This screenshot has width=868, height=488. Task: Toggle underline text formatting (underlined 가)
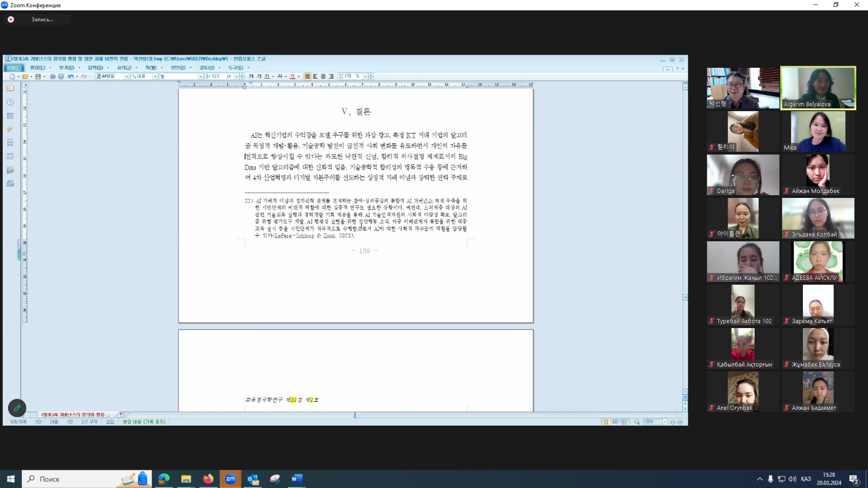(266, 76)
